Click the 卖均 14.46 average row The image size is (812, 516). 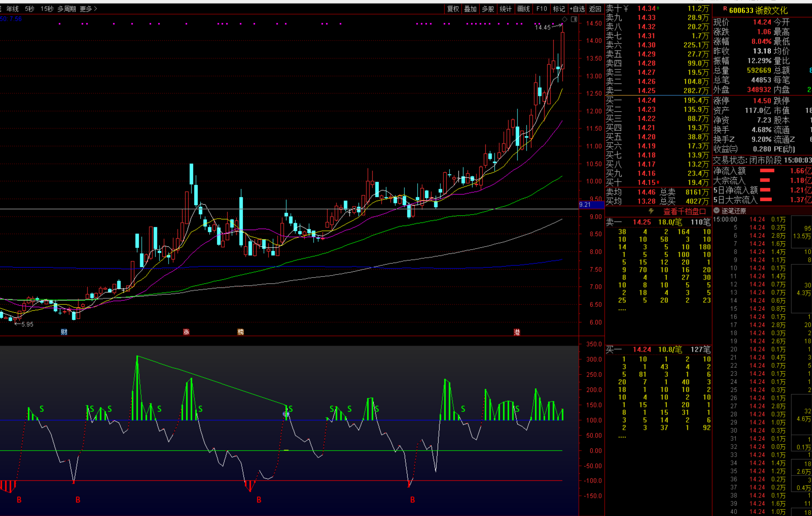pyautogui.click(x=658, y=192)
